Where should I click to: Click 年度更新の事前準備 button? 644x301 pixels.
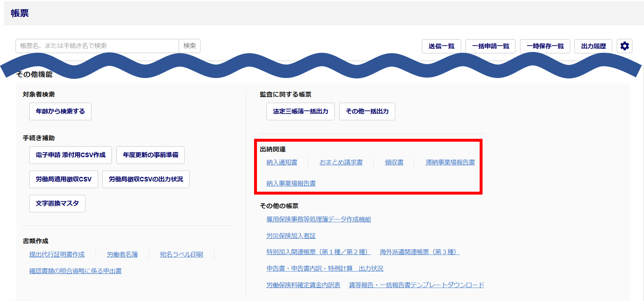coord(150,155)
